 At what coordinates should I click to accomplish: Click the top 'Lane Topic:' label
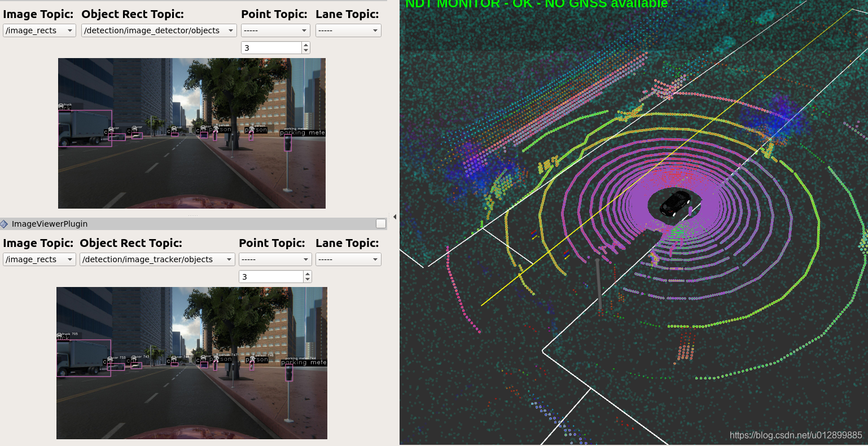347,14
